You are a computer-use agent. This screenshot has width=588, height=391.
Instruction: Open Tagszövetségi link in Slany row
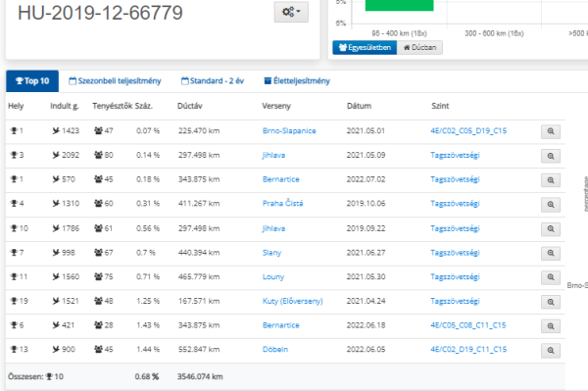point(455,253)
